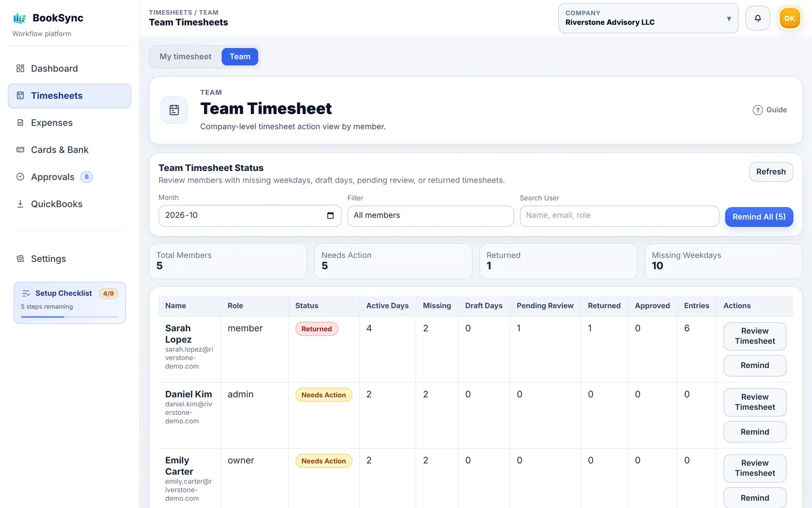Open QuickBooks from the sidebar
The height and width of the screenshot is (508, 812).
[69, 204]
